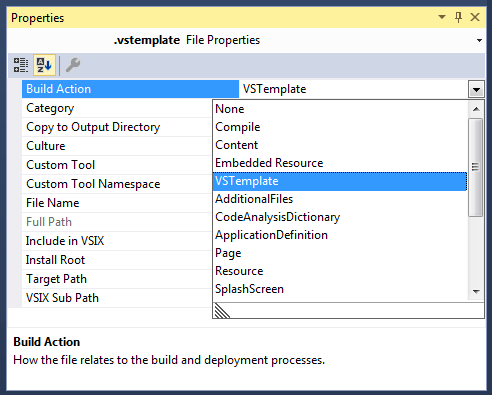Viewport: 492px width, 395px height.
Task: Select the Install Root property
Action: tap(117, 260)
